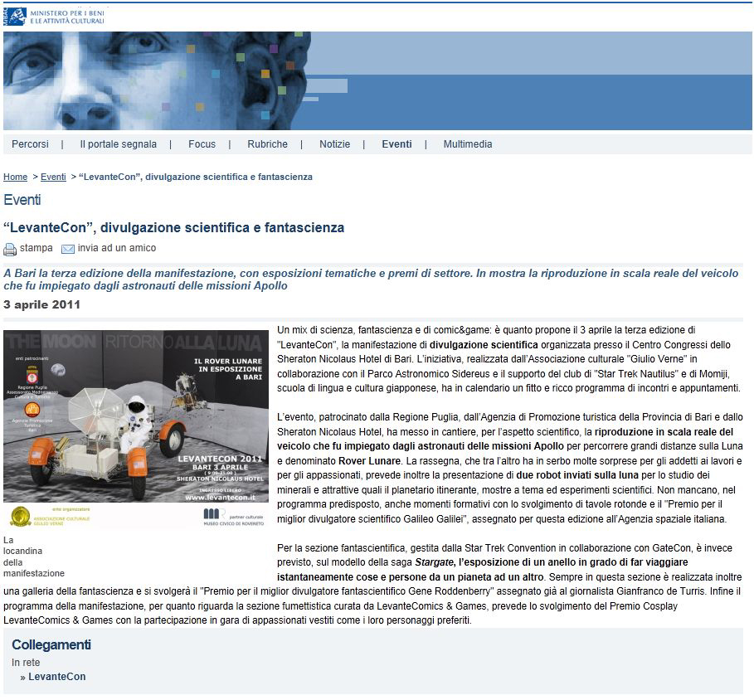This screenshot has width=754, height=700.
Task: Follow the Home breadcrumb link
Action: [x=16, y=177]
